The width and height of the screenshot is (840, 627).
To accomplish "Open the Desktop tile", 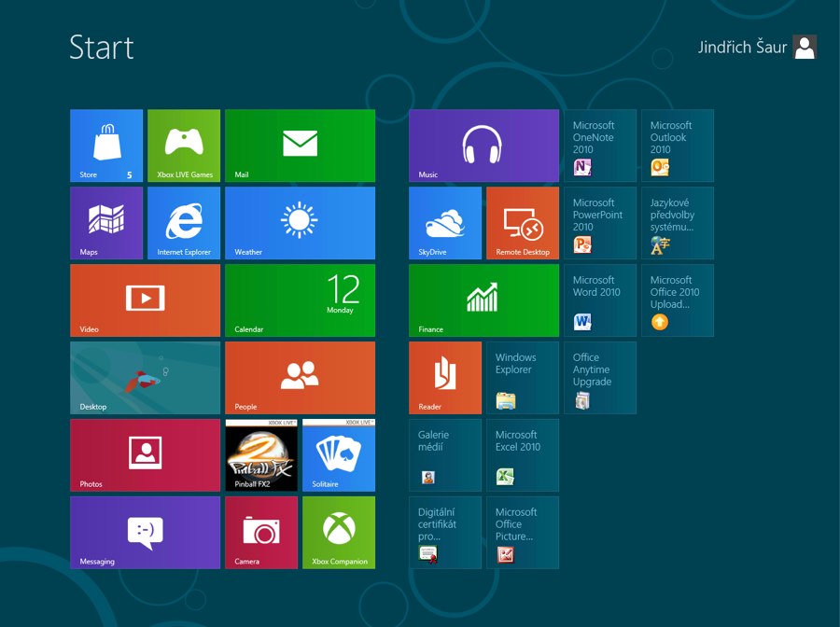I will point(145,377).
